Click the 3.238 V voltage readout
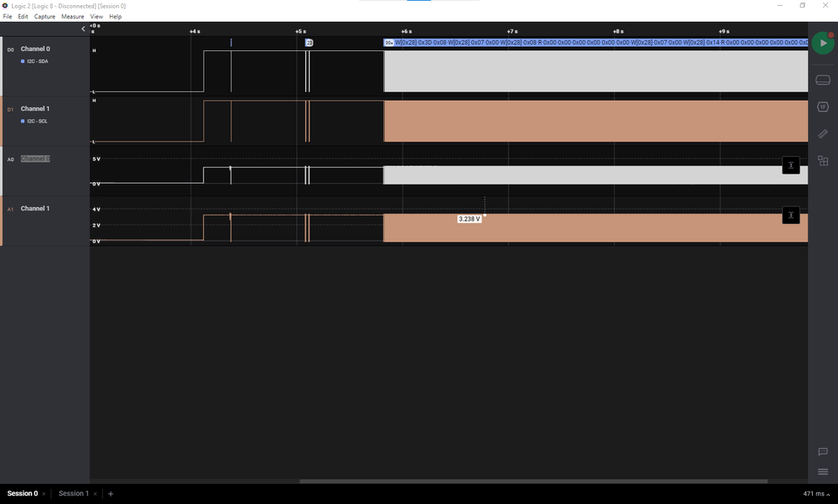Screen dimensions: 838x504 click(469, 219)
